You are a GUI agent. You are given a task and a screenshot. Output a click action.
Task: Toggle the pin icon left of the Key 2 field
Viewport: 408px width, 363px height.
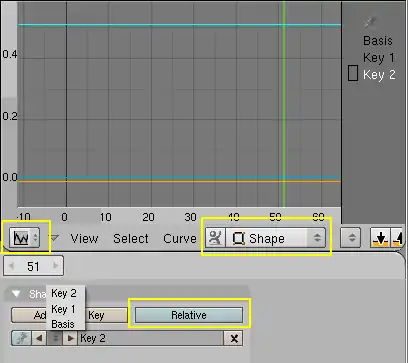point(21,338)
